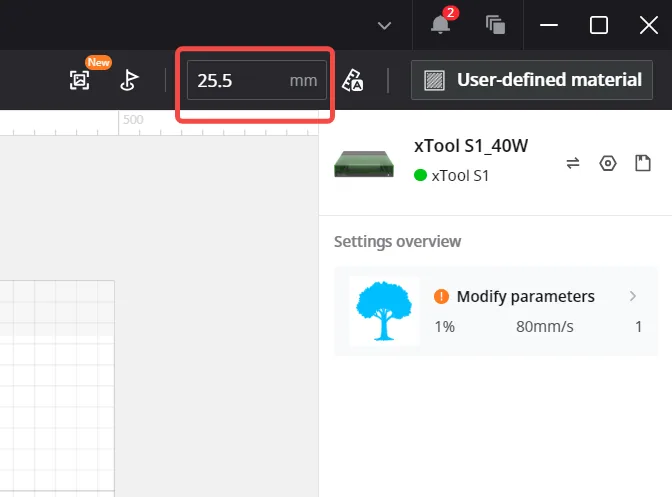Image resolution: width=672 pixels, height=497 pixels.
Task: Click the smart image capture icon marked New
Action: (x=80, y=80)
